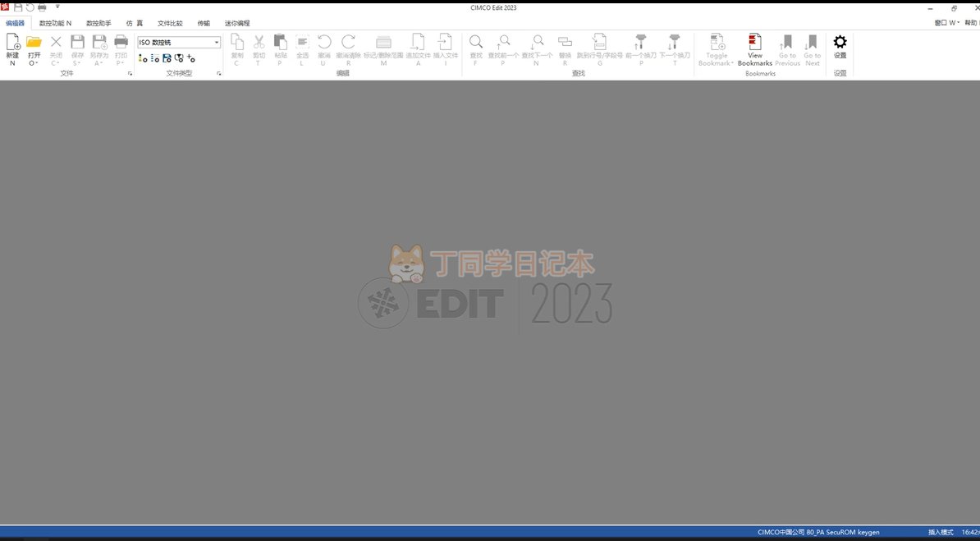Select the 编辑器 ribbon tab
This screenshot has width=980, height=541.
coord(15,23)
